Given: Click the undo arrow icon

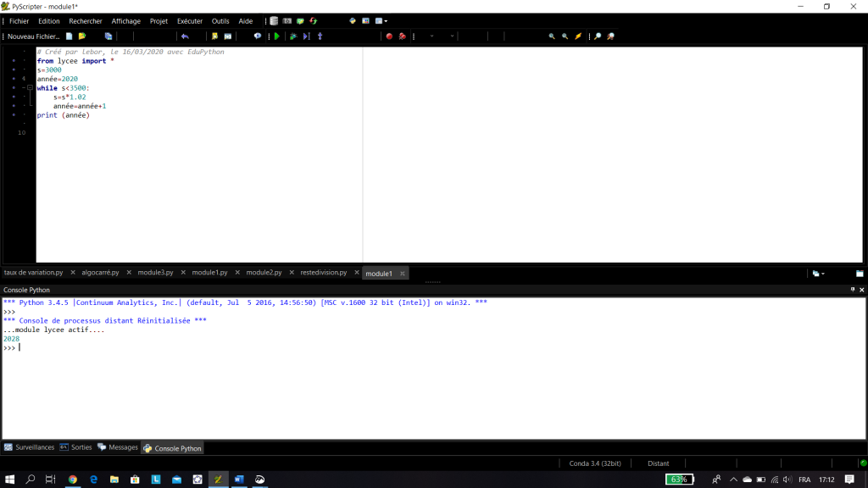Looking at the screenshot, I should click(x=185, y=36).
